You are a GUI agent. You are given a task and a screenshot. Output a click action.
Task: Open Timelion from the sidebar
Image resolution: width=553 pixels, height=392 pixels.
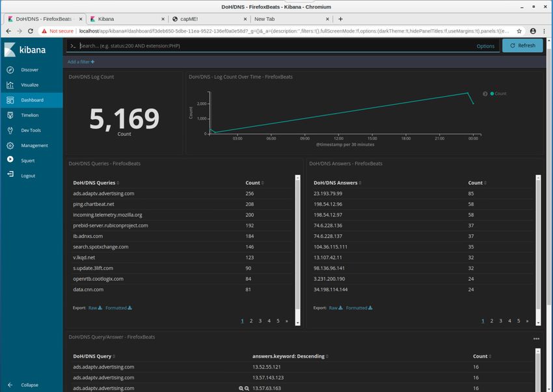[31, 115]
